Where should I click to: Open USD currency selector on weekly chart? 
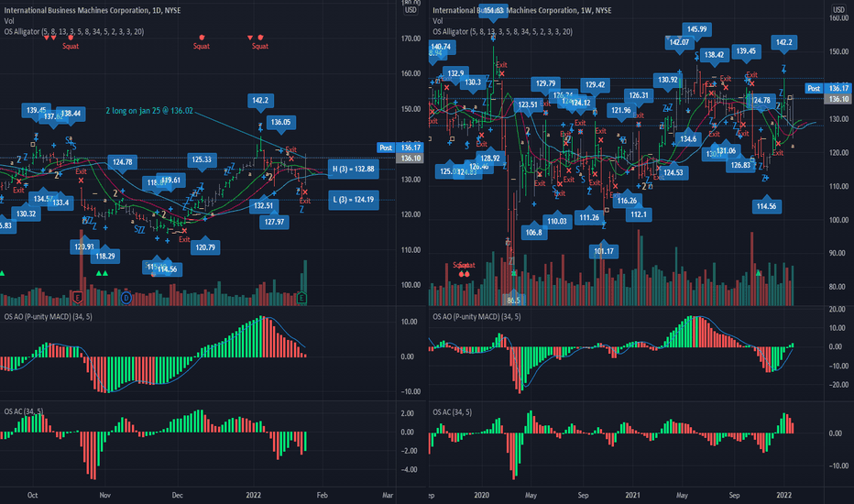pos(838,10)
